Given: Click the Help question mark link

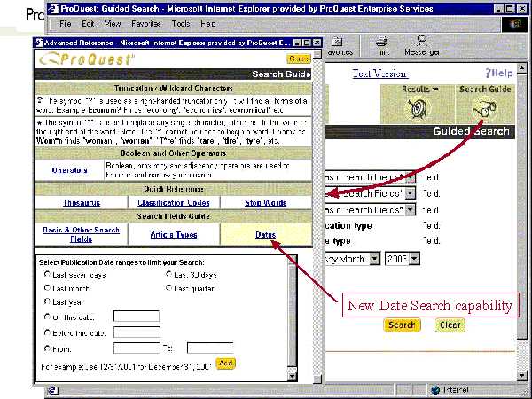Looking at the screenshot, I should 498,73.
